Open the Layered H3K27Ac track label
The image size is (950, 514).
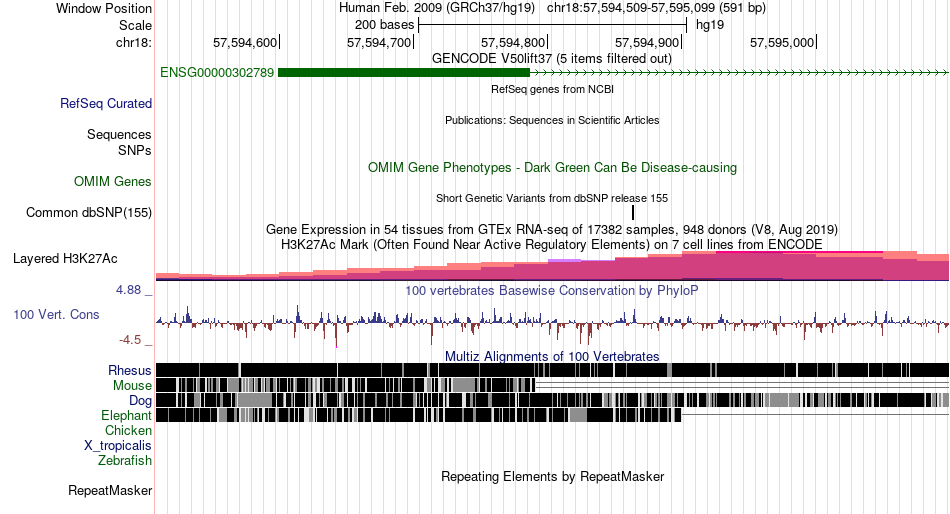(x=65, y=259)
